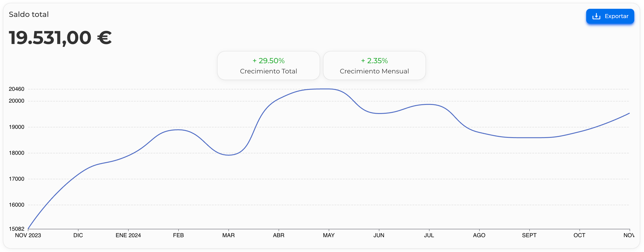Click the JUN month label
The height and width of the screenshot is (252, 644).
tap(379, 235)
